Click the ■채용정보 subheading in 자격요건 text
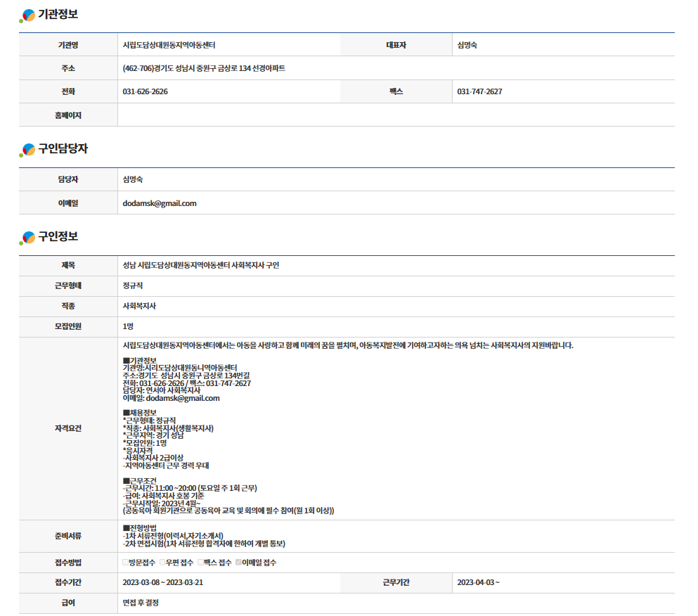The height and width of the screenshot is (616, 698). coord(140,413)
